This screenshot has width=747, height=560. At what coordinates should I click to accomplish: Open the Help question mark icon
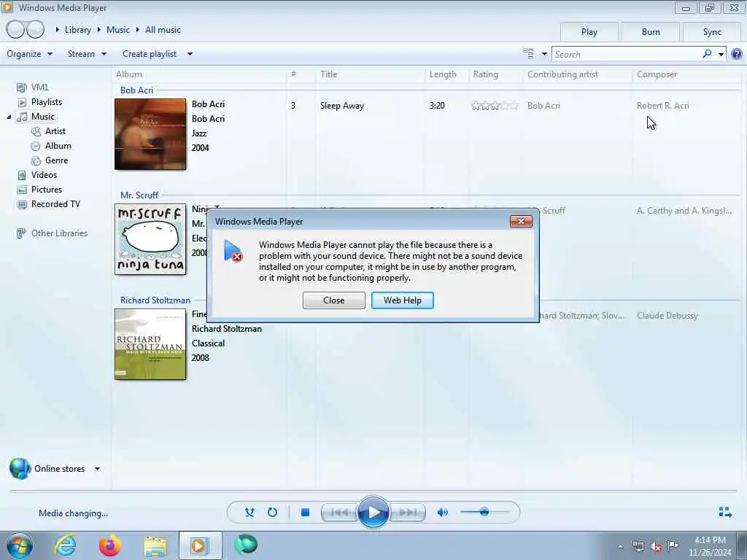coord(737,54)
